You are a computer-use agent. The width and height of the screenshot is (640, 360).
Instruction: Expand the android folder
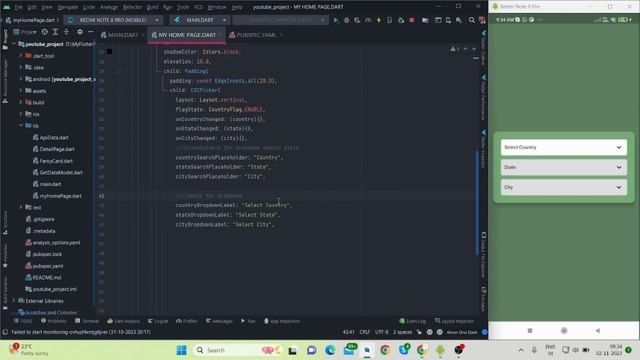point(21,79)
